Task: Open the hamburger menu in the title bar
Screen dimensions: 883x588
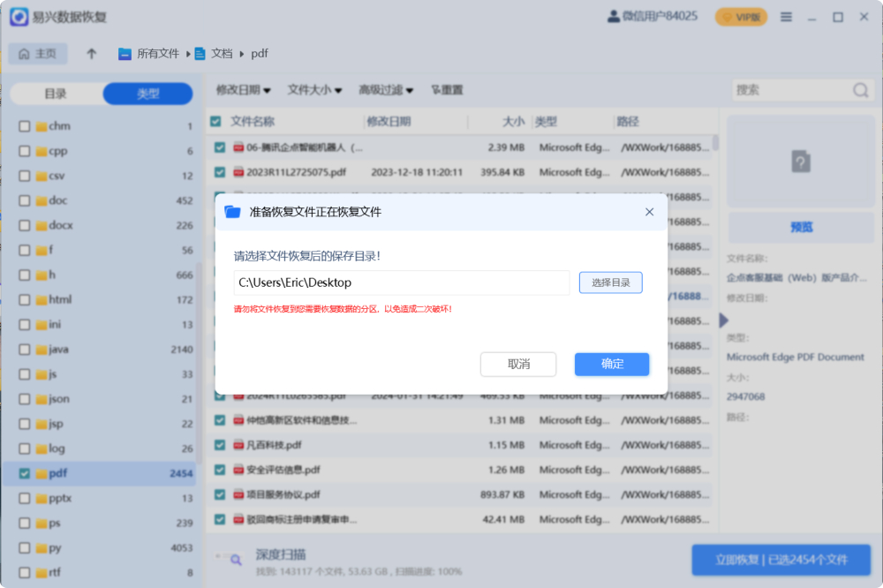Action: pyautogui.click(x=786, y=16)
